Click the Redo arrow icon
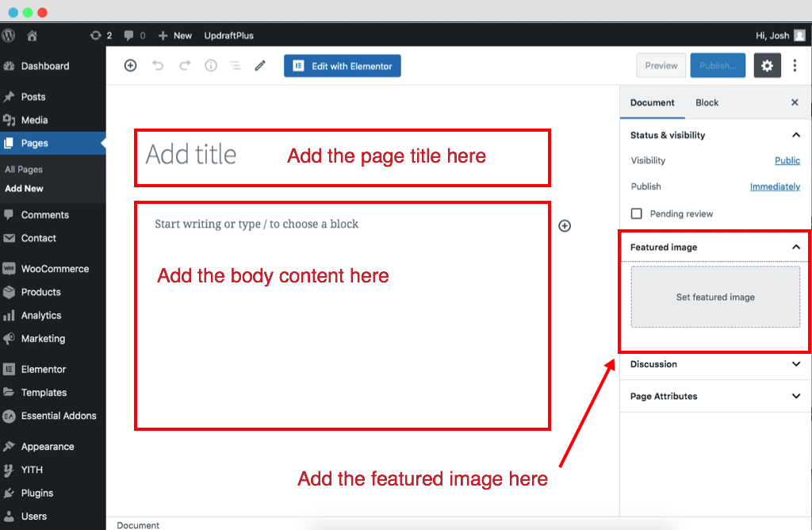Image resolution: width=812 pixels, height=530 pixels. 183,65
